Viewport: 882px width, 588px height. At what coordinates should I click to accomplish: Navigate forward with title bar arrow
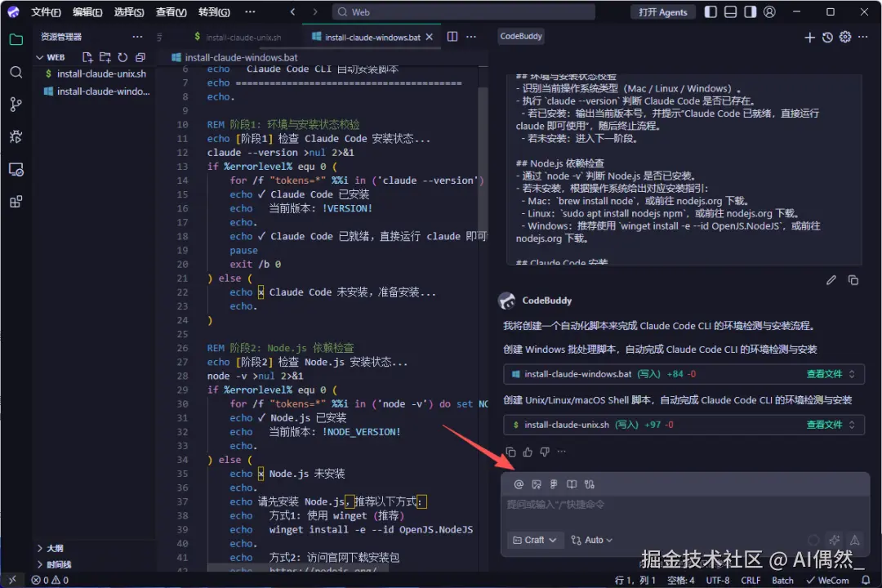click(315, 11)
